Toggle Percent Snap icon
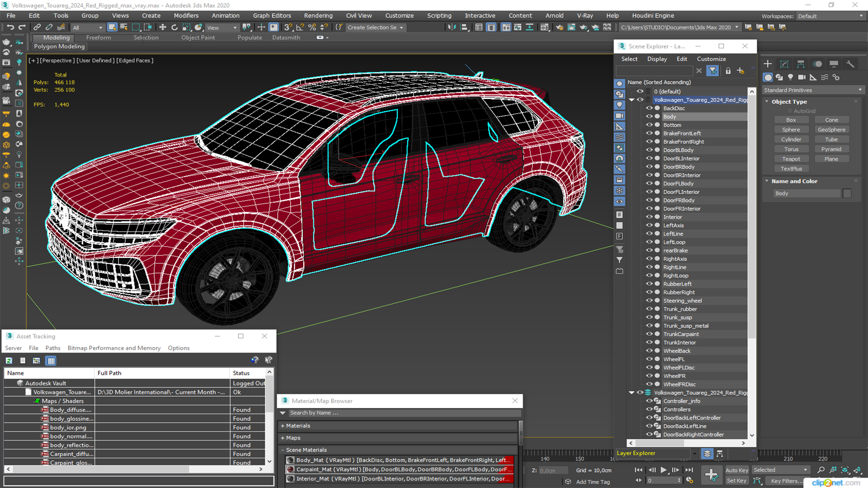Screen dimensions: 868x488 [312, 28]
